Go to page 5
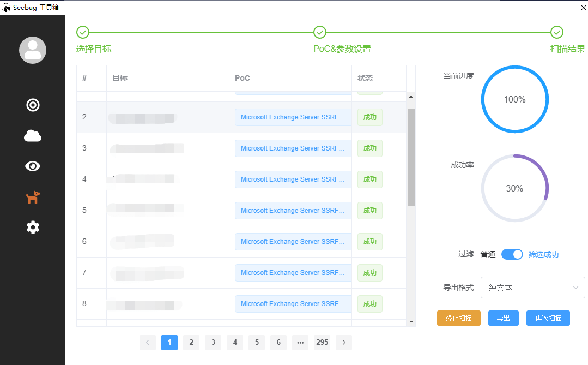 pyautogui.click(x=257, y=343)
